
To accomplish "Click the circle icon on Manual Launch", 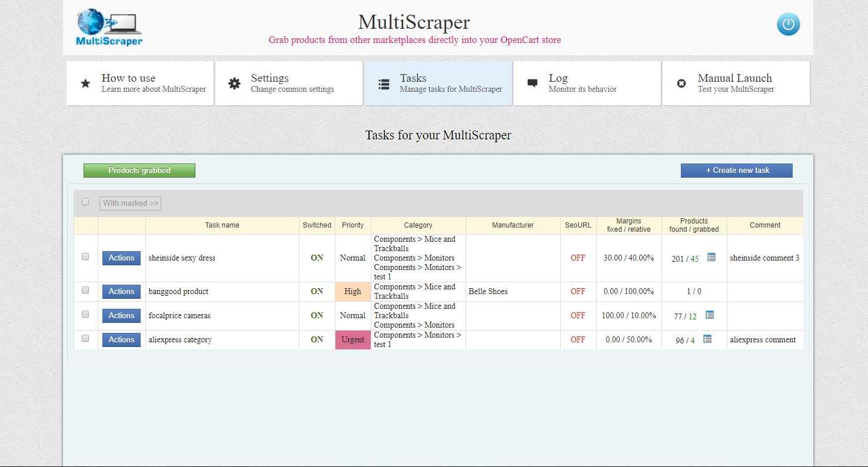I will point(681,84).
